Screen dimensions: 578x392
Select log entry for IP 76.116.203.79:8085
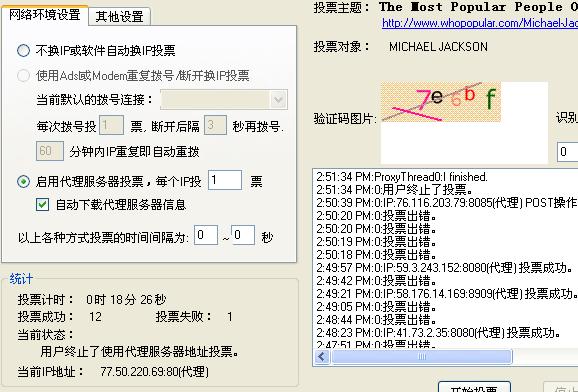446,203
